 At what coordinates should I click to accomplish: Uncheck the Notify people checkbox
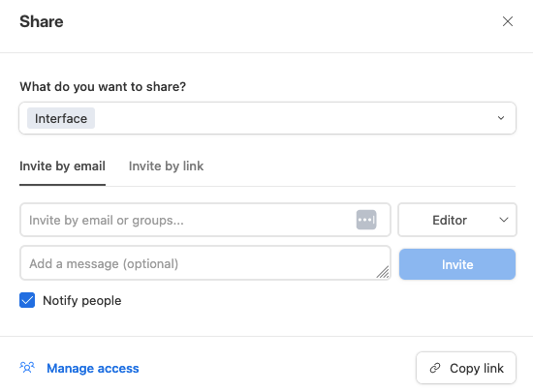coord(27,300)
